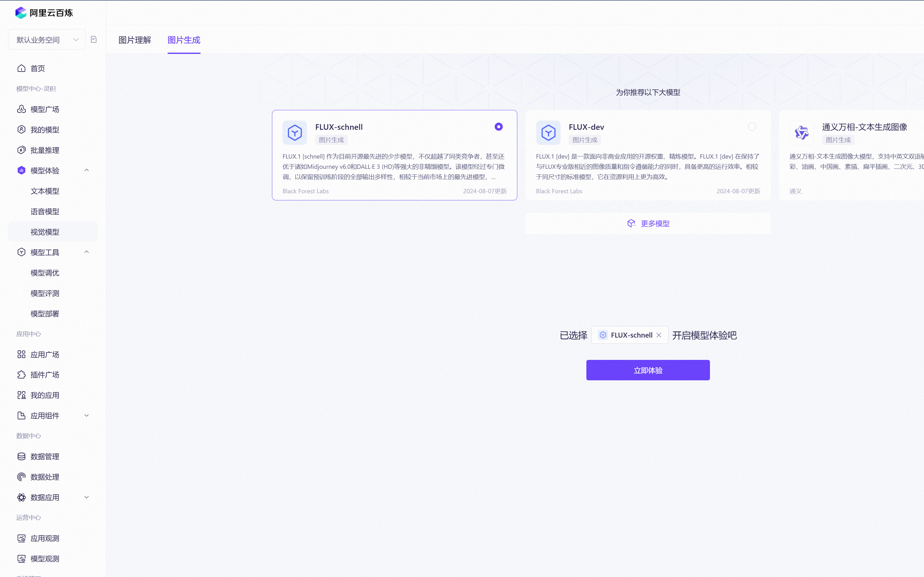The image size is (924, 577).
Task: Collapse the 模型体验 sidebar section
Action: 87,170
